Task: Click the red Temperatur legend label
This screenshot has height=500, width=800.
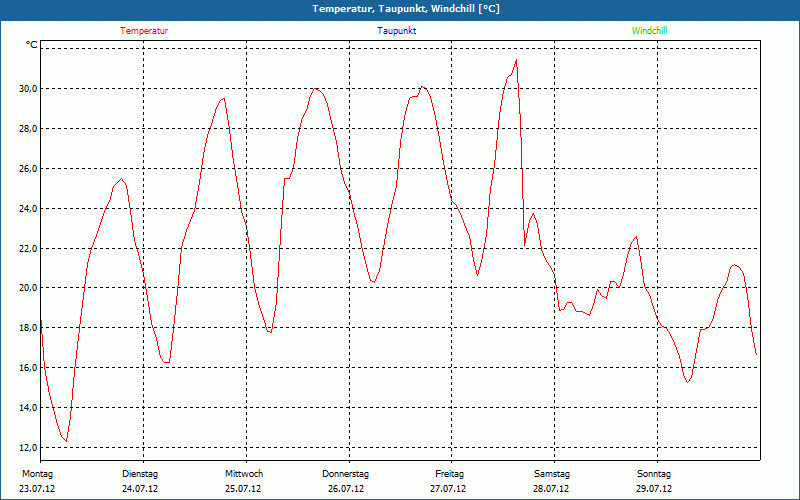Action: [x=144, y=31]
